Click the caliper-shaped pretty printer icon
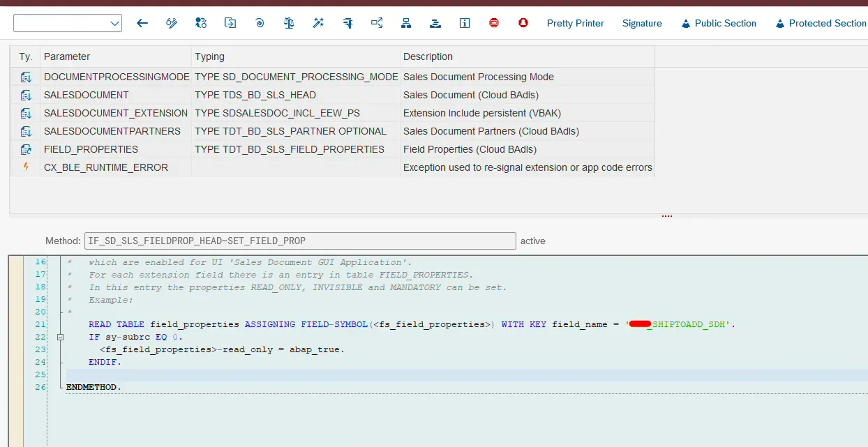 [x=347, y=23]
